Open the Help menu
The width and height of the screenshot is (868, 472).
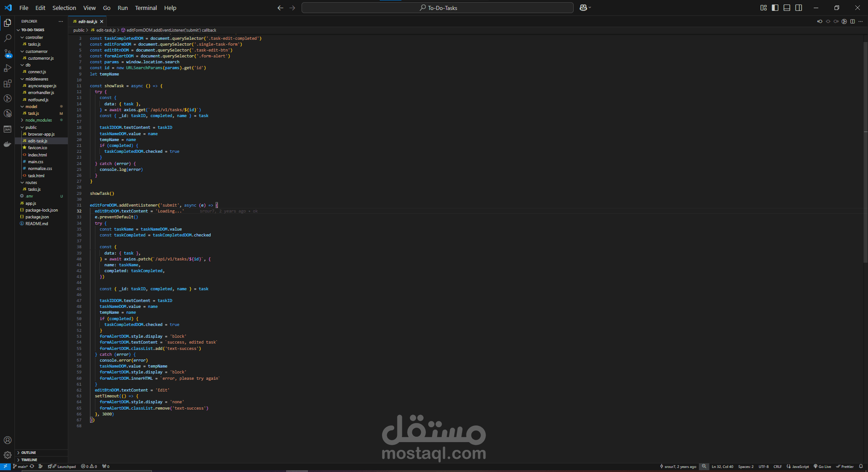click(x=170, y=8)
